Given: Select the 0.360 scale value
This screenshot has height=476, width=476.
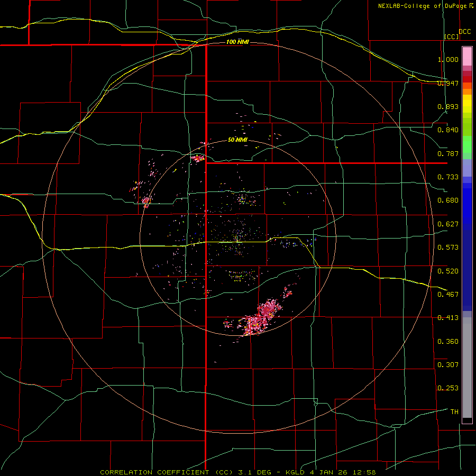Looking at the screenshot, I should (x=448, y=342).
